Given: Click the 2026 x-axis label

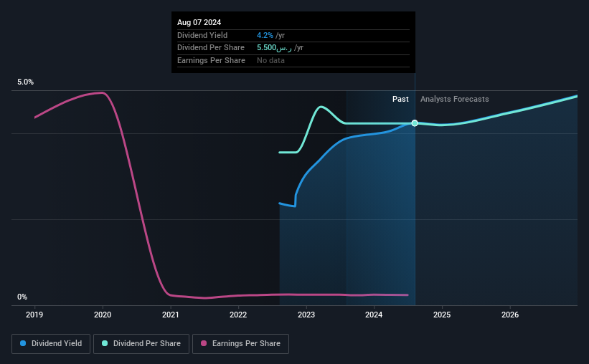Looking at the screenshot, I should tap(510, 315).
